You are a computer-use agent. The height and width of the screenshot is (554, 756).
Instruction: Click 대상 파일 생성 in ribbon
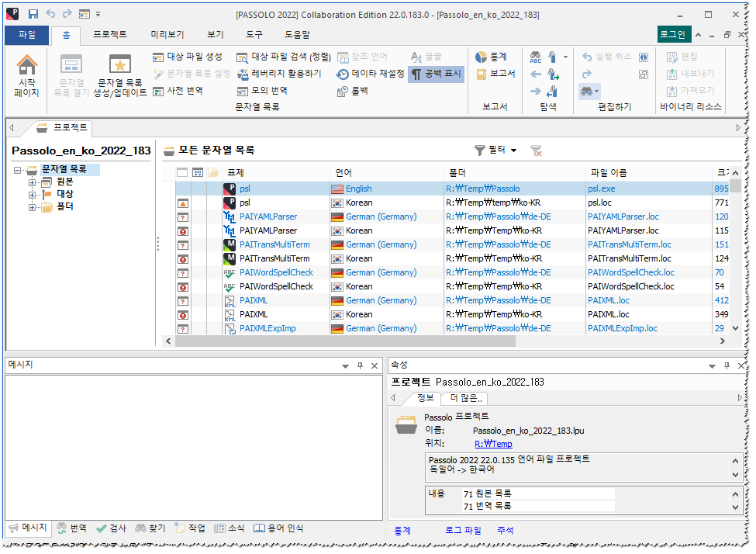click(188, 57)
